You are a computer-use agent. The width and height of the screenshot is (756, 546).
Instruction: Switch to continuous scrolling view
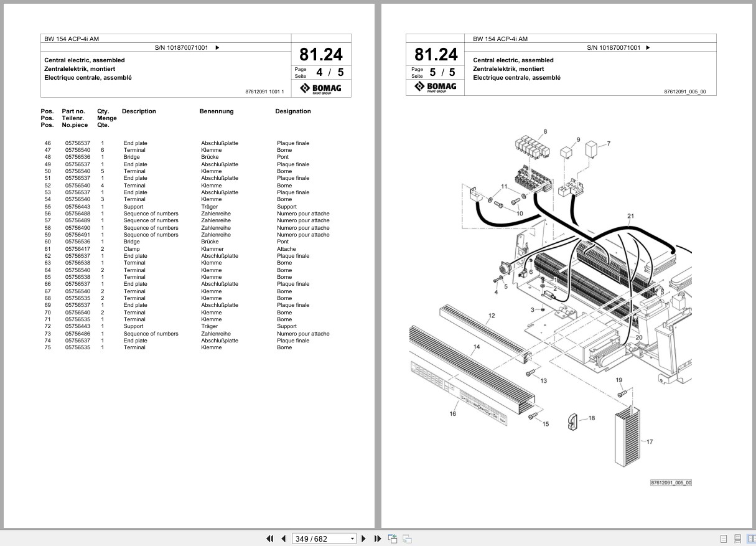[x=737, y=539]
